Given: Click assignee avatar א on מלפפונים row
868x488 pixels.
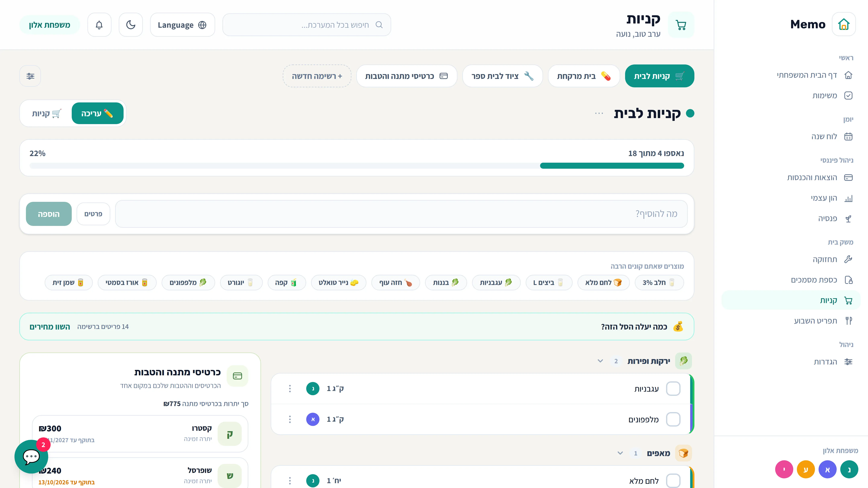Looking at the screenshot, I should click(313, 419).
